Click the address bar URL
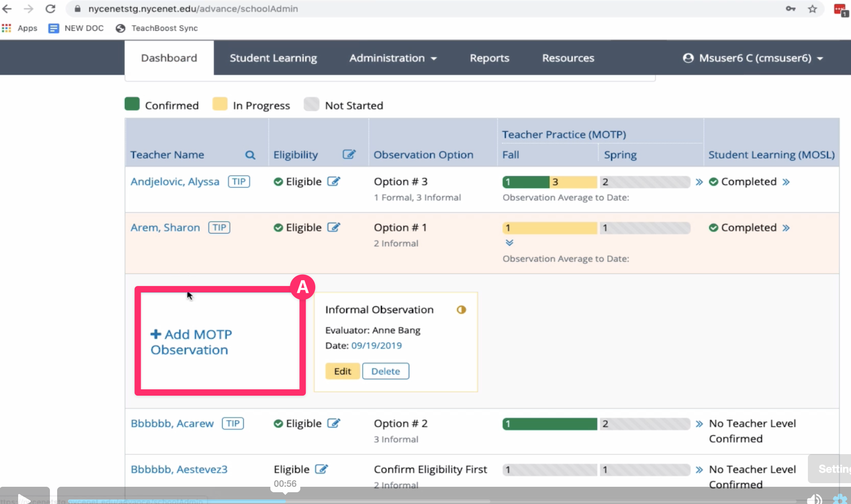The image size is (851, 504). click(x=193, y=9)
